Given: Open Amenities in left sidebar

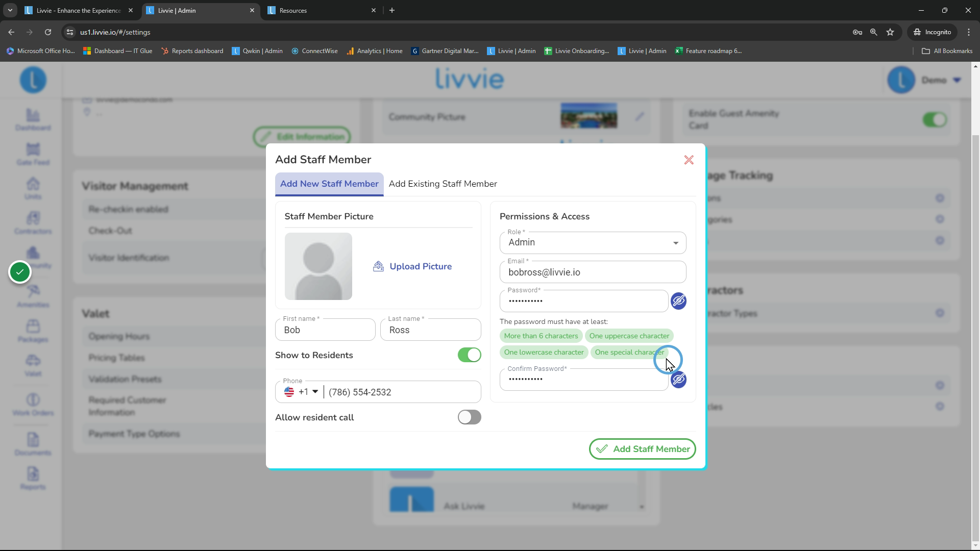Looking at the screenshot, I should coord(33,296).
